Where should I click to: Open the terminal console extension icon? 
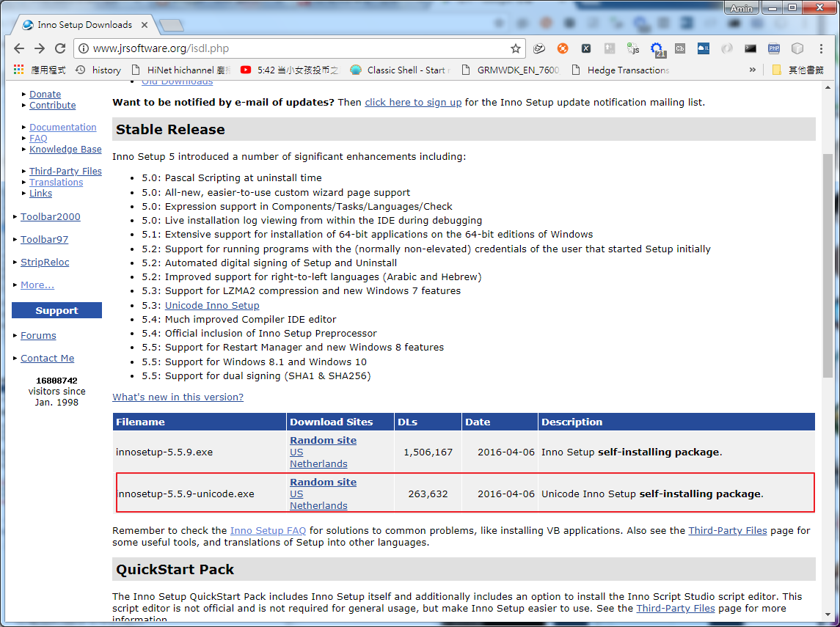pyautogui.click(x=750, y=48)
